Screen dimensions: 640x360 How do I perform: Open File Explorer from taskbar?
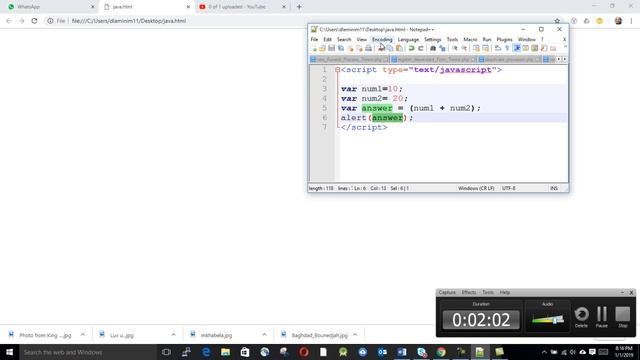pos(225,352)
